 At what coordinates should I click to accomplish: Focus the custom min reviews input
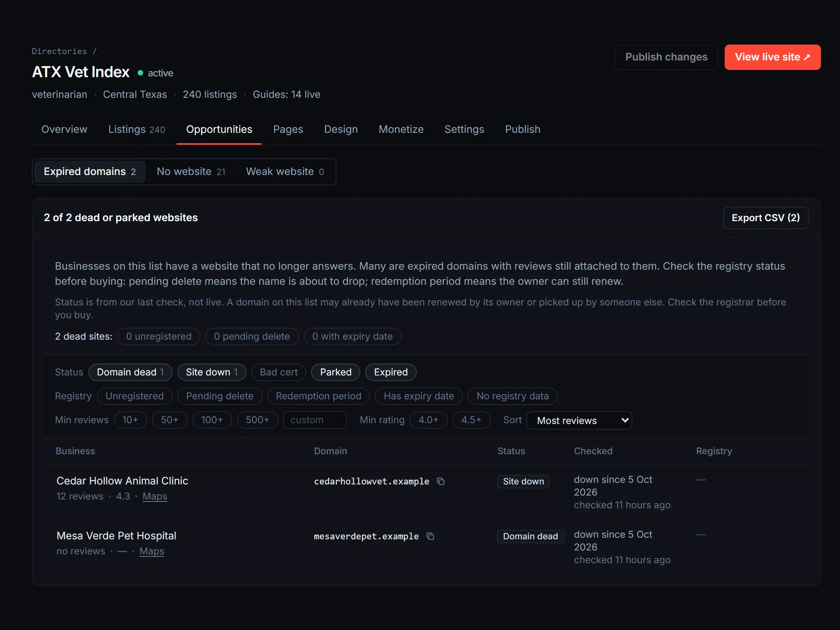[x=315, y=420]
